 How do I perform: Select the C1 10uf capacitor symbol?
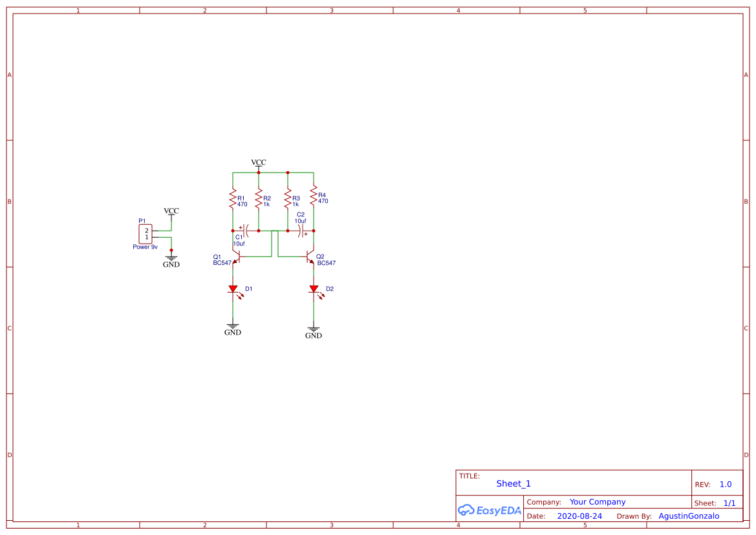tap(246, 231)
